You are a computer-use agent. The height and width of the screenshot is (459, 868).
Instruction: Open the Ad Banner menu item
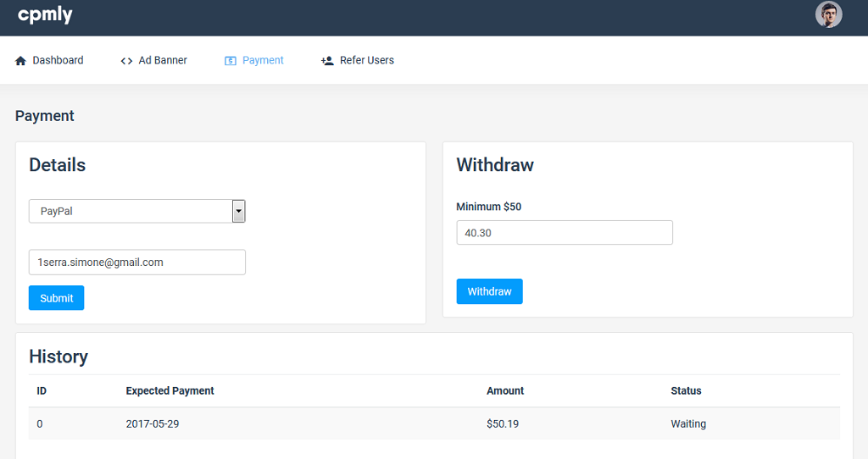point(154,60)
